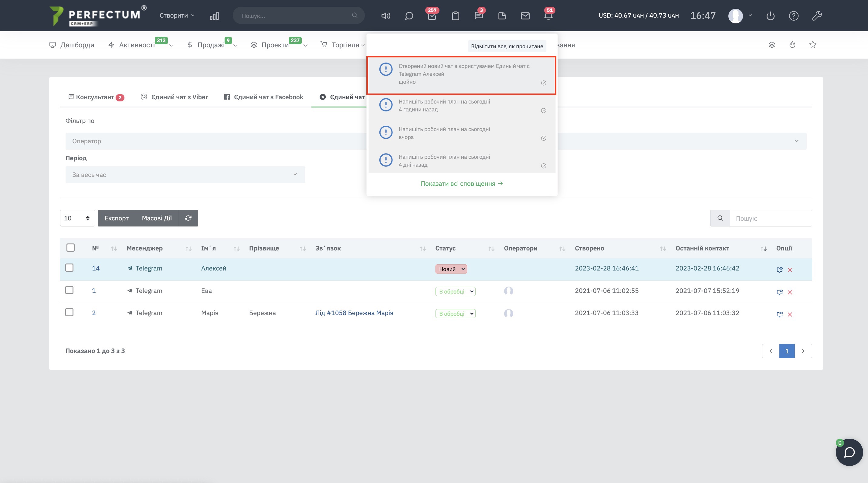Switch to Єдиний чат з Viber tab

click(174, 97)
